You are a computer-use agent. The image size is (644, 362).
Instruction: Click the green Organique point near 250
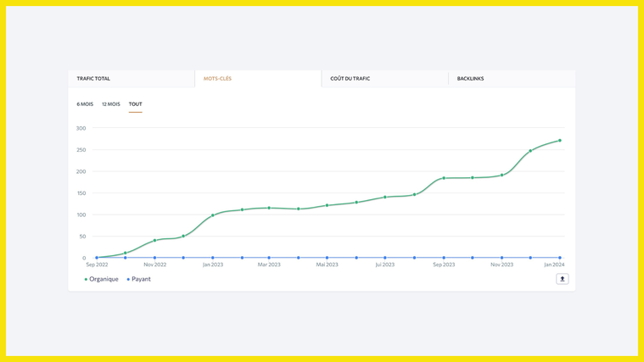point(531,151)
